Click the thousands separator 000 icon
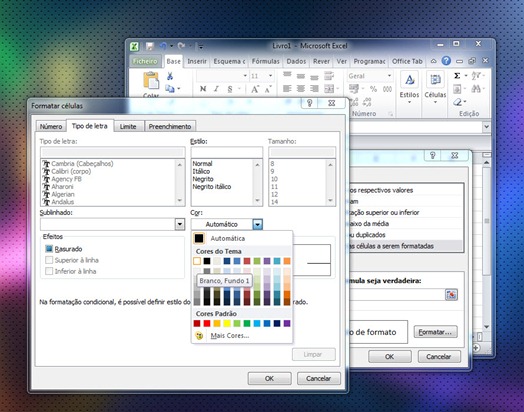The width and height of the screenshot is (524, 412). 387,89
